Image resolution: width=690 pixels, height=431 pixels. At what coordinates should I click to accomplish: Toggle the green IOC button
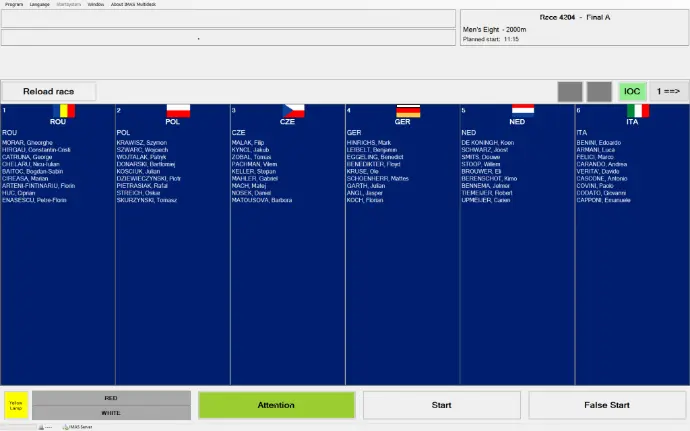632,91
